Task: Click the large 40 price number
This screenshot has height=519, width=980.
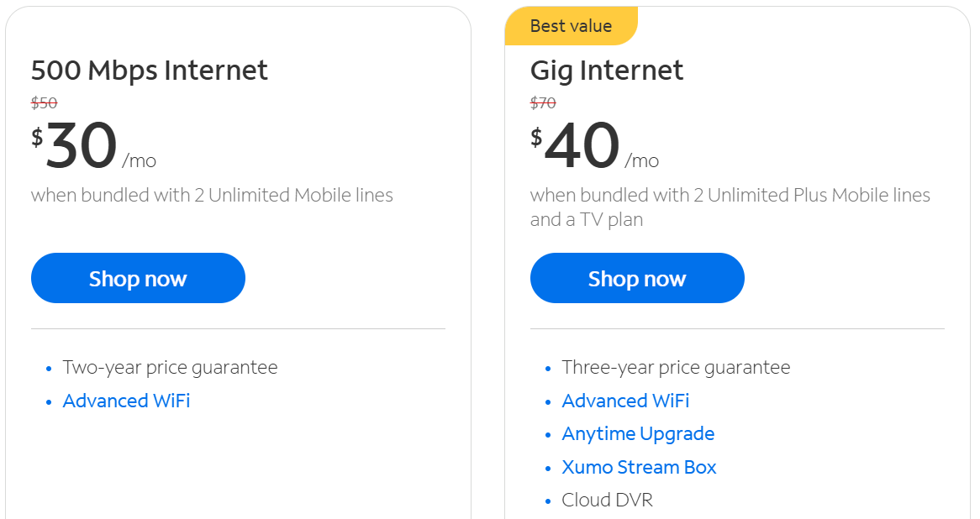Action: click(x=582, y=147)
